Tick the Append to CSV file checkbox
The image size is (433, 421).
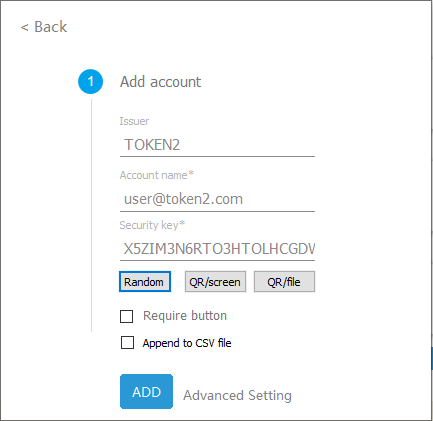tap(127, 343)
